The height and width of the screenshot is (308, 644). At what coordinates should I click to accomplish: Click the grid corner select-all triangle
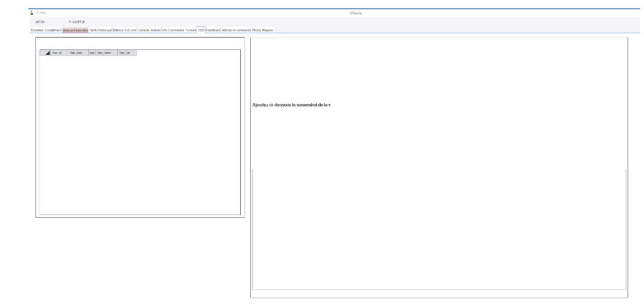47,53
